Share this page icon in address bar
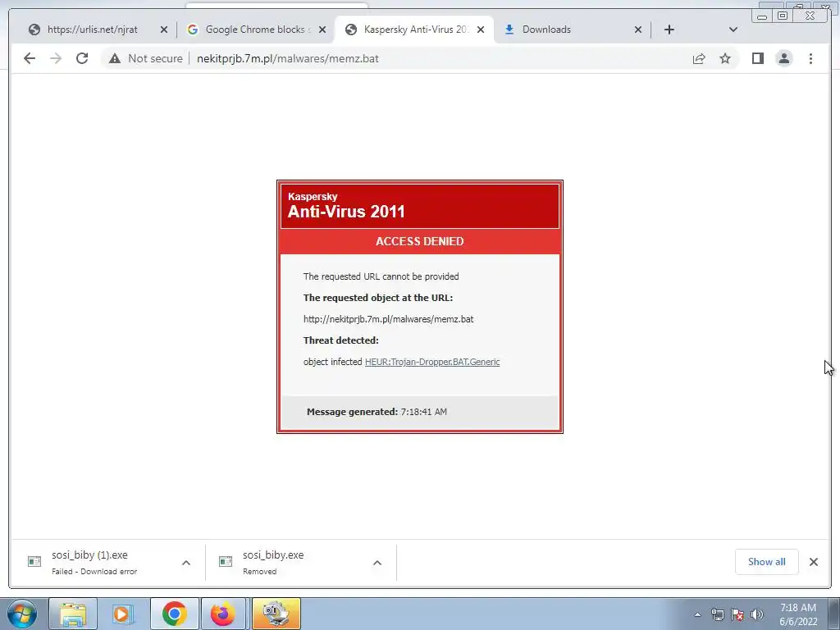The height and width of the screenshot is (630, 840). pos(699,58)
